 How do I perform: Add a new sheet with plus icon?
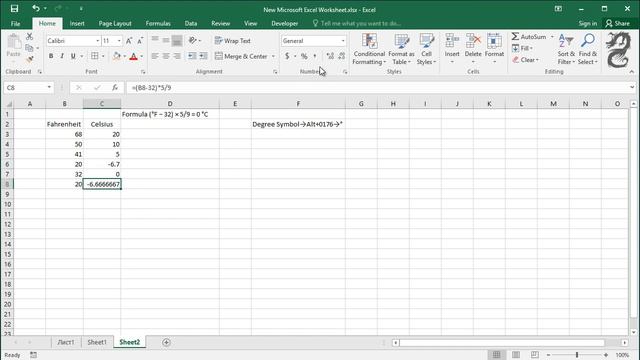tap(166, 342)
